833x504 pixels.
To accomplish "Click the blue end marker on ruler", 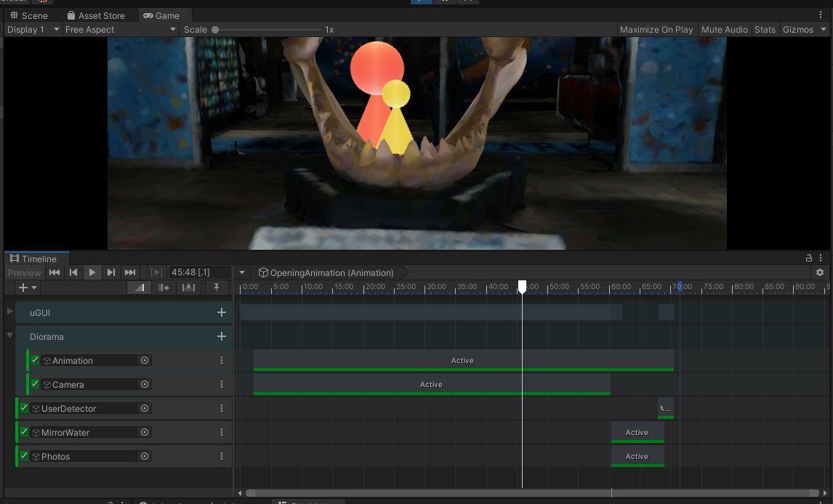I will [x=680, y=286].
